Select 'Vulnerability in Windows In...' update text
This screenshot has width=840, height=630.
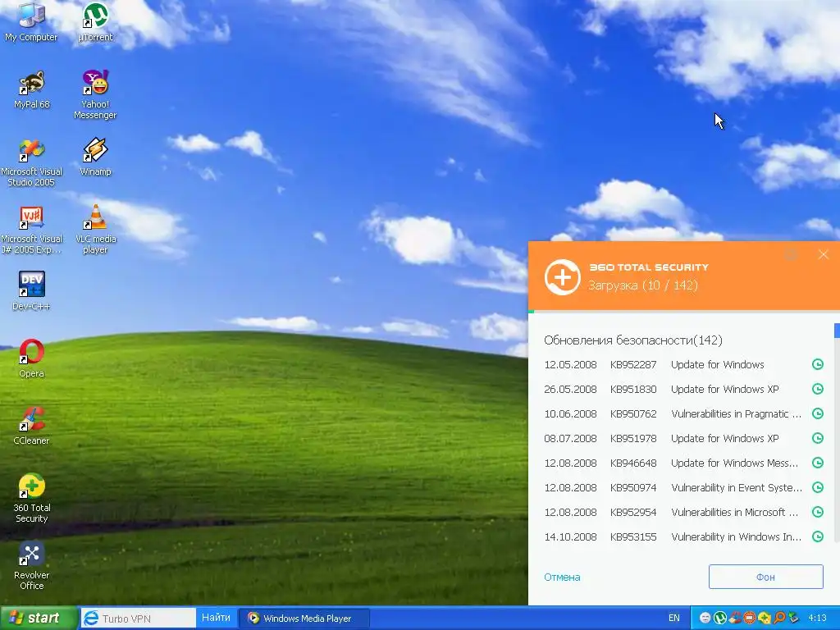(x=736, y=536)
